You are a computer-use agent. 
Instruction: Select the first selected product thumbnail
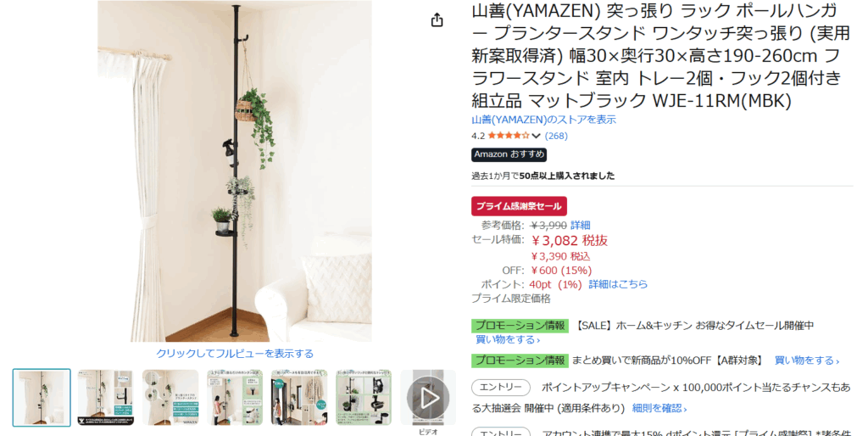[x=42, y=397]
